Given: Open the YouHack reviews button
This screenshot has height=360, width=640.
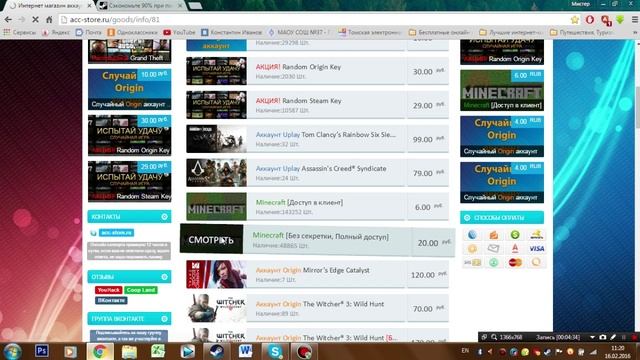Looking at the screenshot, I should click(109, 290).
